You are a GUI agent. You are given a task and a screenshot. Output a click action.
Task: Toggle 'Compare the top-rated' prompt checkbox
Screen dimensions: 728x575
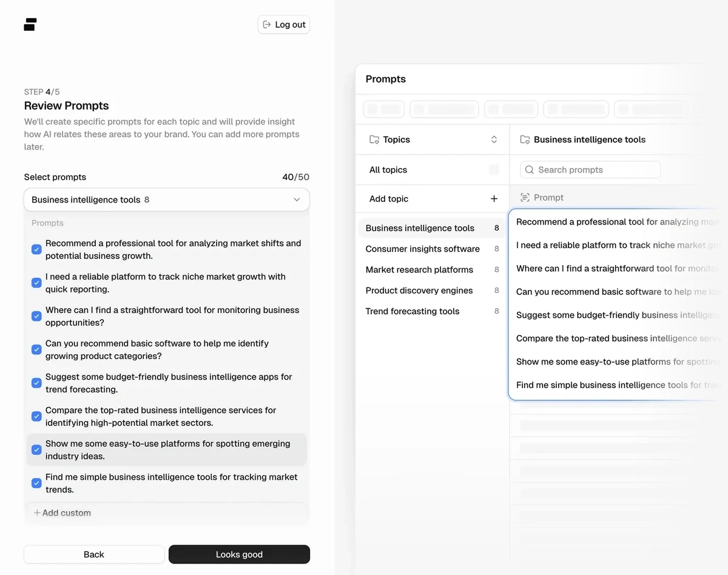click(36, 416)
